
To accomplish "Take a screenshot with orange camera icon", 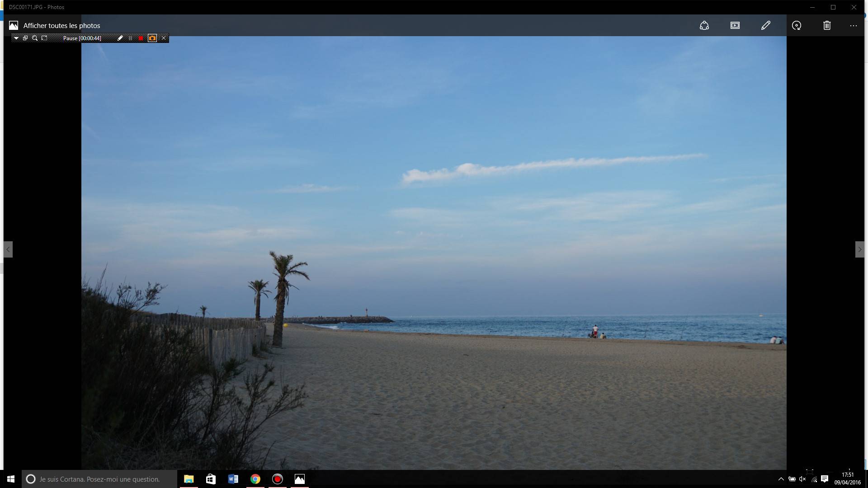I will pos(152,38).
